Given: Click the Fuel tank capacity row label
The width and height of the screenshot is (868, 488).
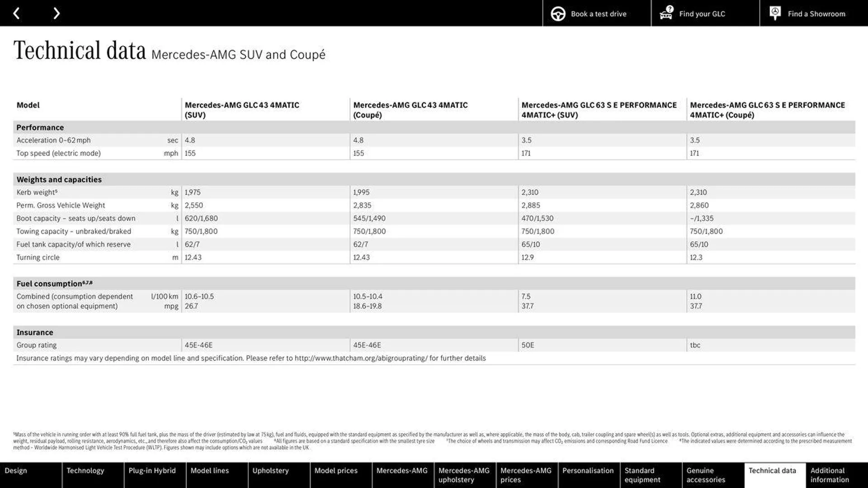Looking at the screenshot, I should click(x=73, y=244).
